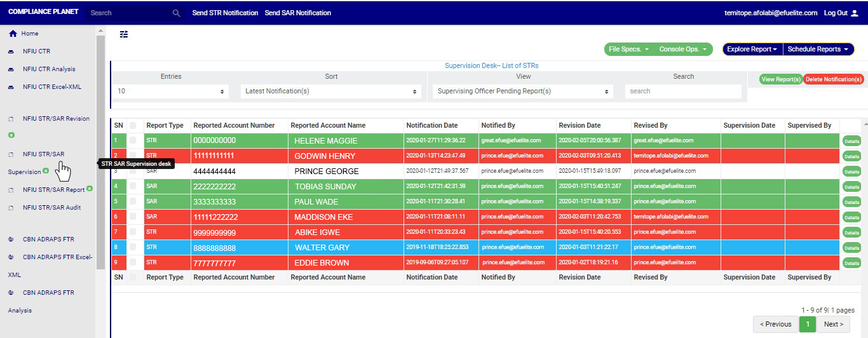868x338 pixels.
Task: Click the NFIU CTR Excel-XML sidebar icon
Action: point(11,87)
